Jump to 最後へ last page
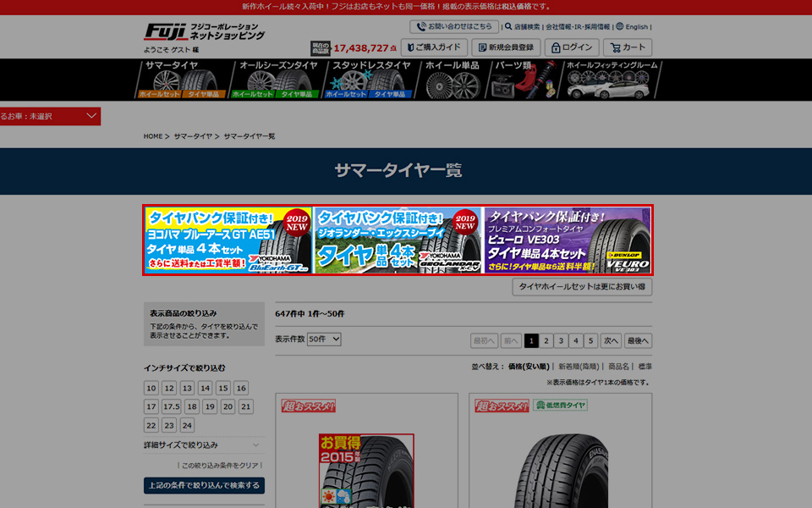 tap(638, 340)
